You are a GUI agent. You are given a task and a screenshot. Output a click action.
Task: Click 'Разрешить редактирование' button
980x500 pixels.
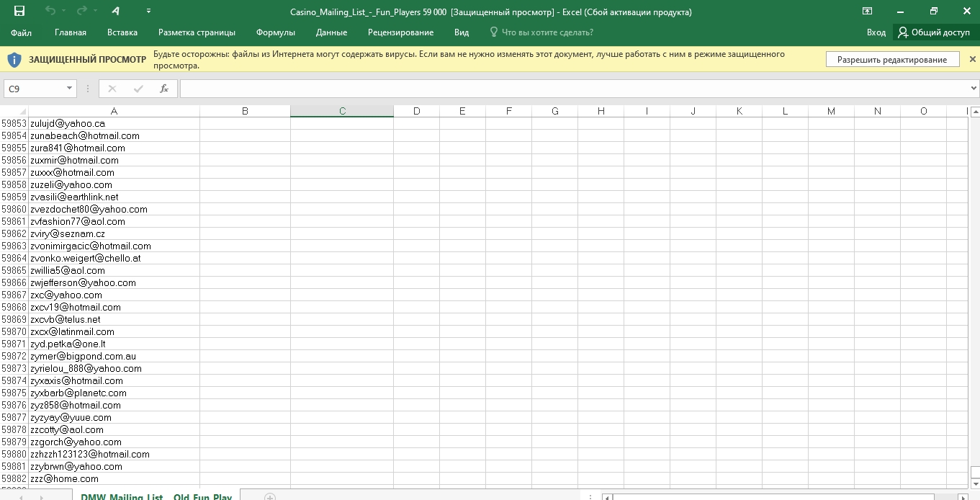click(891, 60)
